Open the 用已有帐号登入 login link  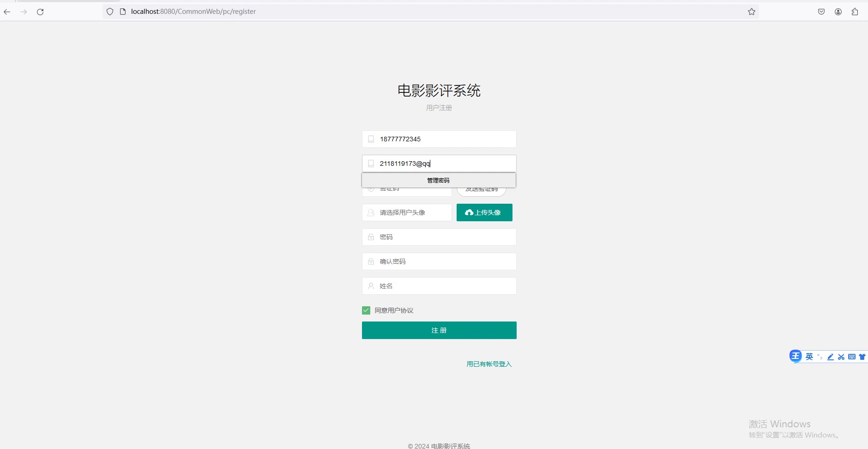tap(489, 364)
